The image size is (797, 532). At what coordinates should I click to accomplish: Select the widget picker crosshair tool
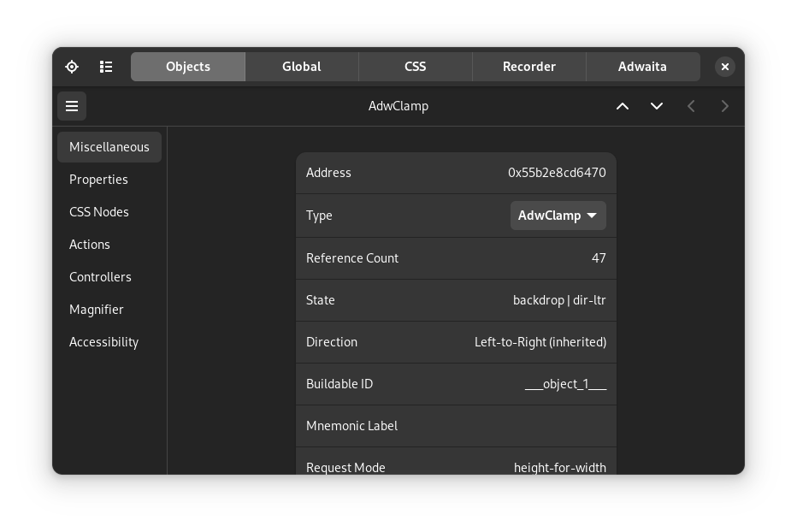[x=72, y=66]
